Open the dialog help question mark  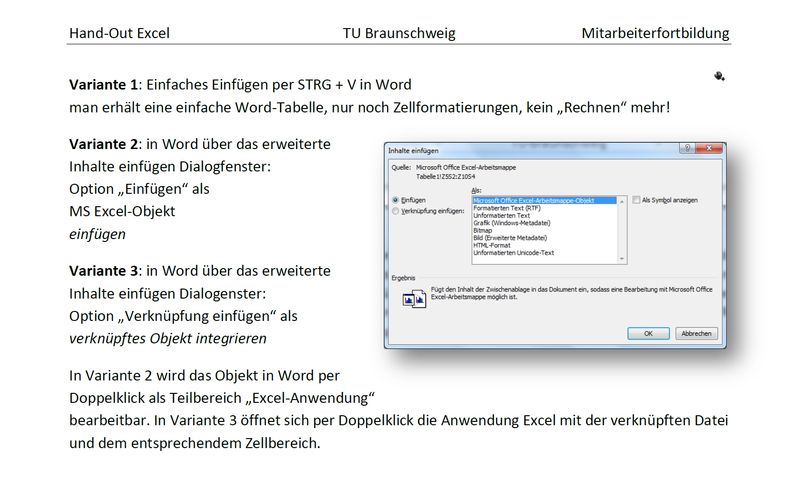coord(687,148)
